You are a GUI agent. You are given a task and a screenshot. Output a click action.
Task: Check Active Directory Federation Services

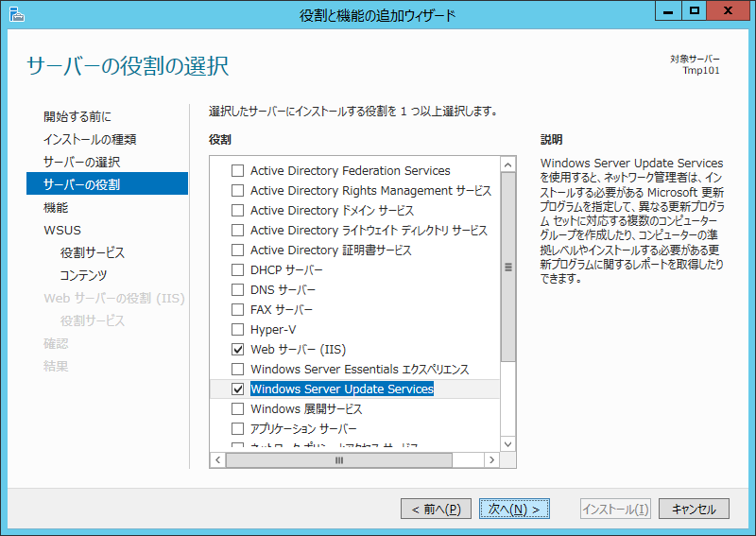(x=238, y=171)
